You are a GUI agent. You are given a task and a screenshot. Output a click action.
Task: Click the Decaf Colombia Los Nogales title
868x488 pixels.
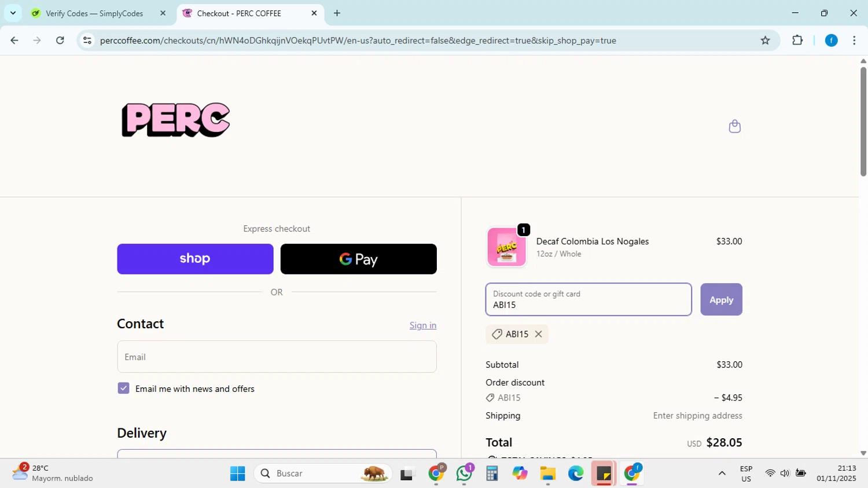point(593,241)
